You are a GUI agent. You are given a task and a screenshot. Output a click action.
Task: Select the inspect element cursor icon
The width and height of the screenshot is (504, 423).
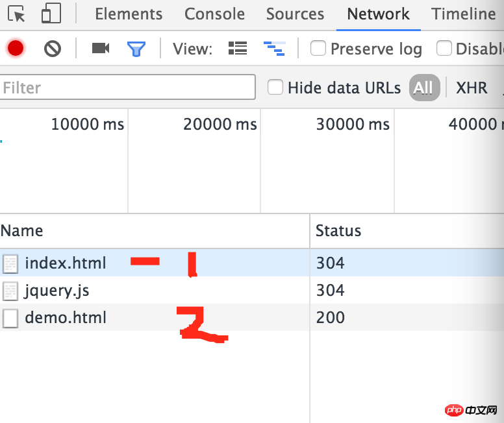tap(17, 14)
